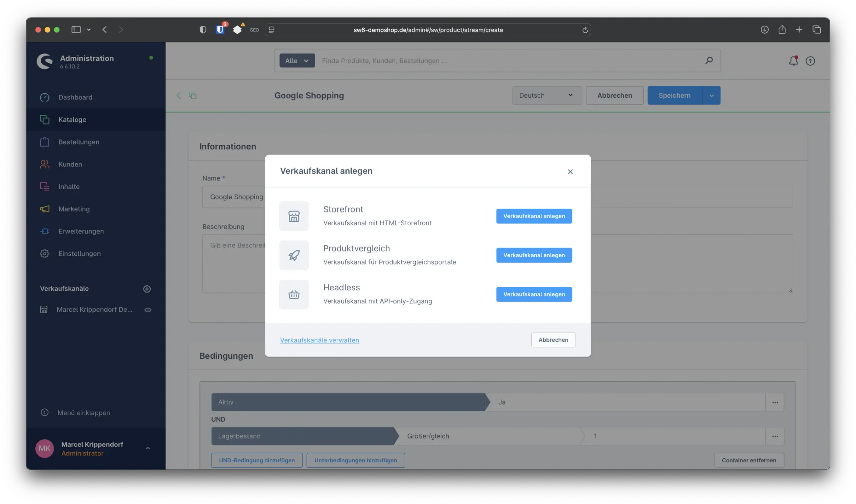Screen dimensions: 856x504
Task: Click the Kunden people icon
Action: tap(45, 164)
